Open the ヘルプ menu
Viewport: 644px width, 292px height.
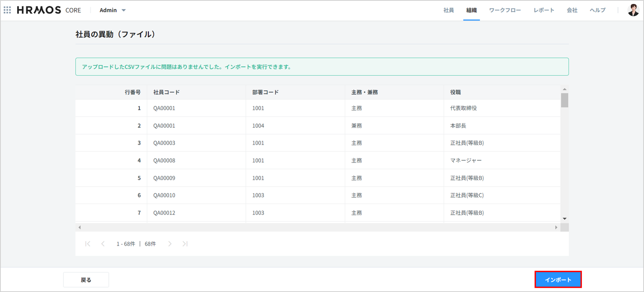(x=597, y=10)
